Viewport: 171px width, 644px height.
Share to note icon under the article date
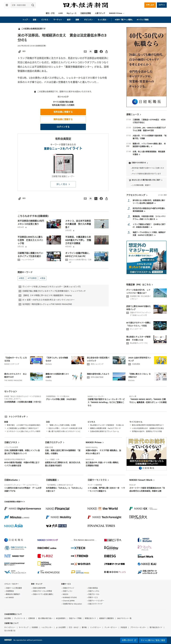91,52
